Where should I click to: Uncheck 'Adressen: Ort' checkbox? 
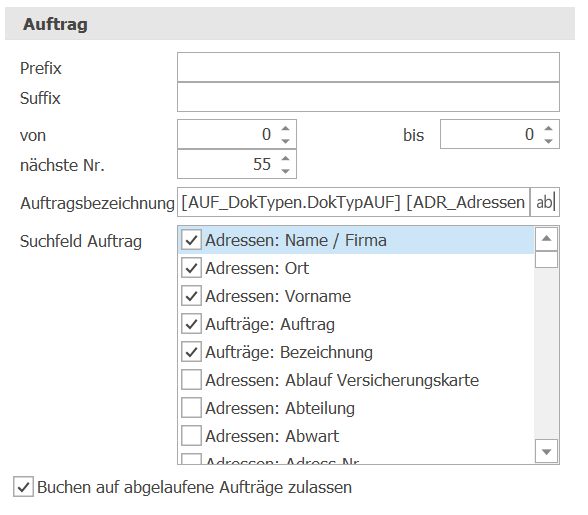[191, 268]
